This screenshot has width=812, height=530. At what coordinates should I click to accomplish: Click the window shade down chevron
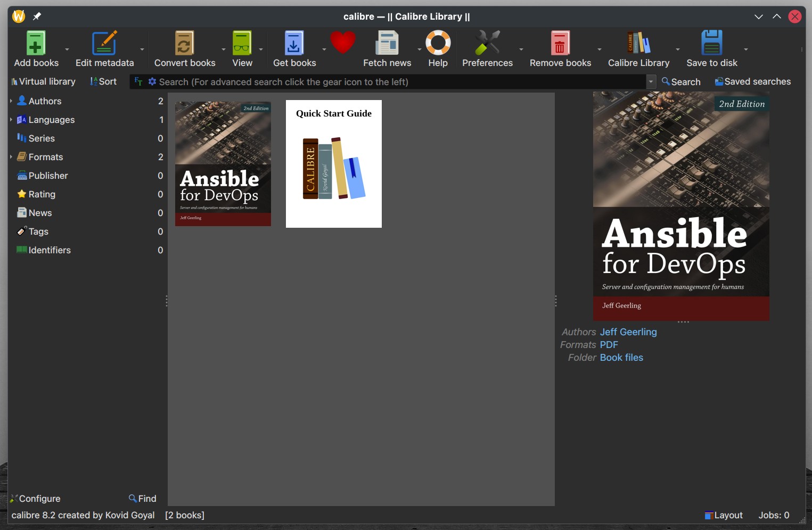tap(759, 16)
